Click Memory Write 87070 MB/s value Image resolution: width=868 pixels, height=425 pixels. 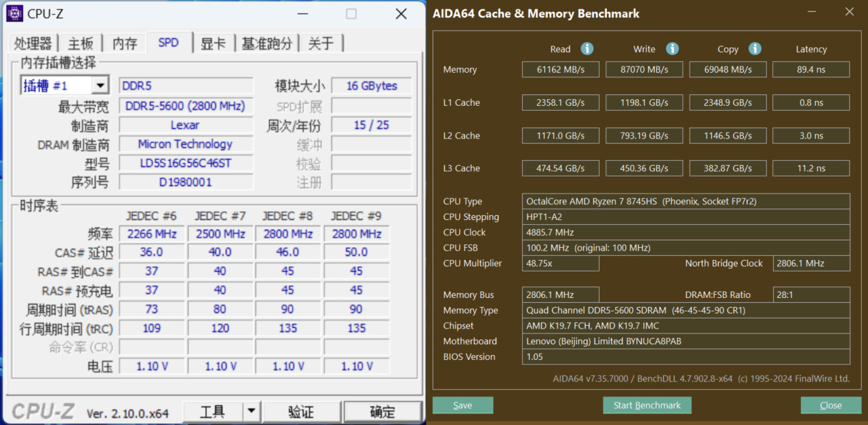point(644,69)
